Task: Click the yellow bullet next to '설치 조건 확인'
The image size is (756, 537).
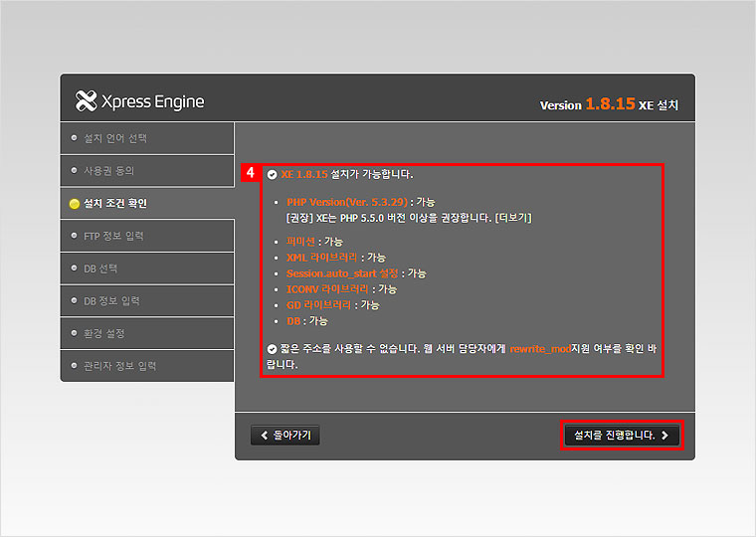Action: coord(75,204)
